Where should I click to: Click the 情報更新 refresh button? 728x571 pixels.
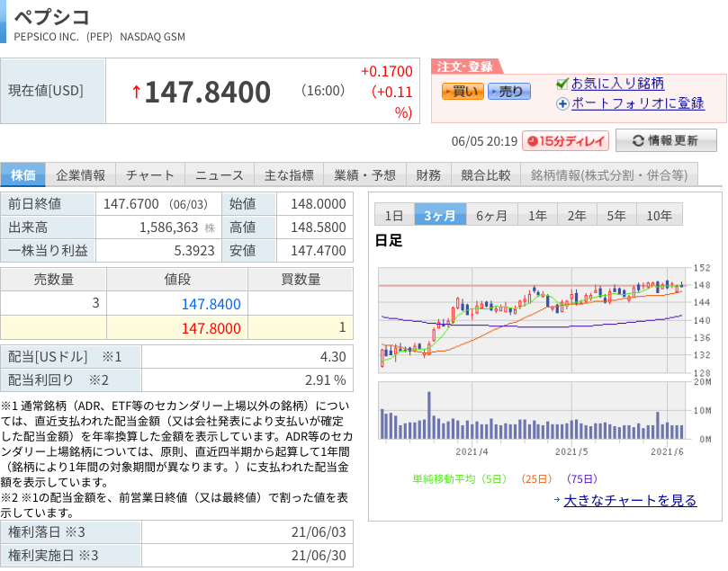point(666,140)
